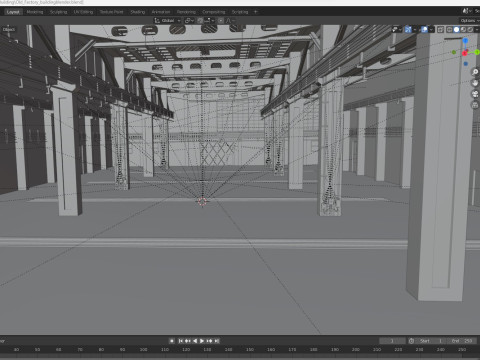The image size is (480, 360).
Task: Open the Texture Paint workspace
Action: pyautogui.click(x=111, y=12)
